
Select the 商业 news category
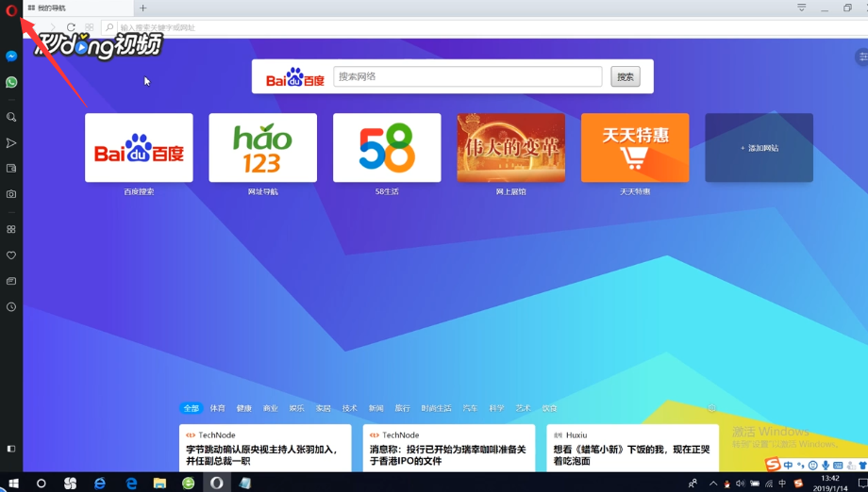pos(271,408)
